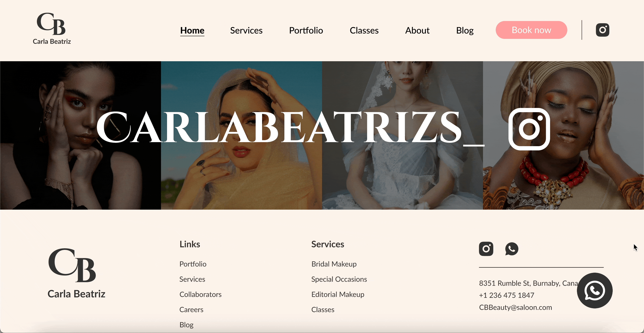Image resolution: width=644 pixels, height=333 pixels.
Task: Click the small footer WhatsApp icon
Action: [511, 249]
